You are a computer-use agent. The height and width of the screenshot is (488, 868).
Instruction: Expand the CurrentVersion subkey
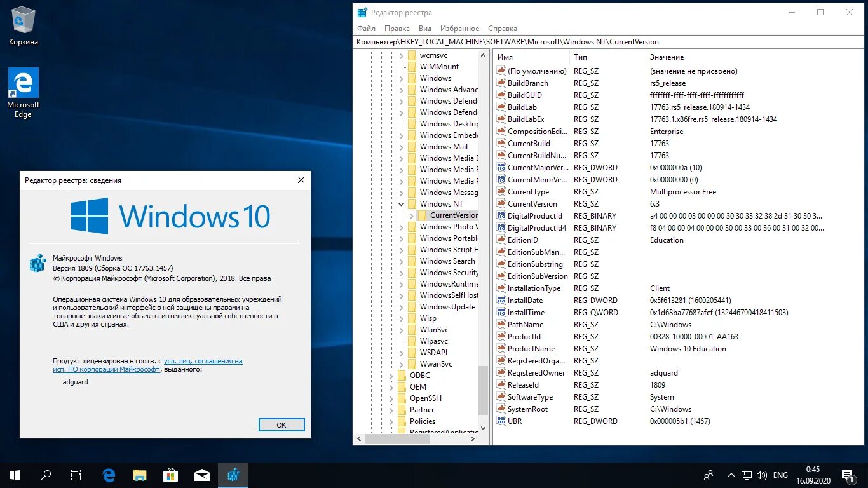[x=411, y=215]
